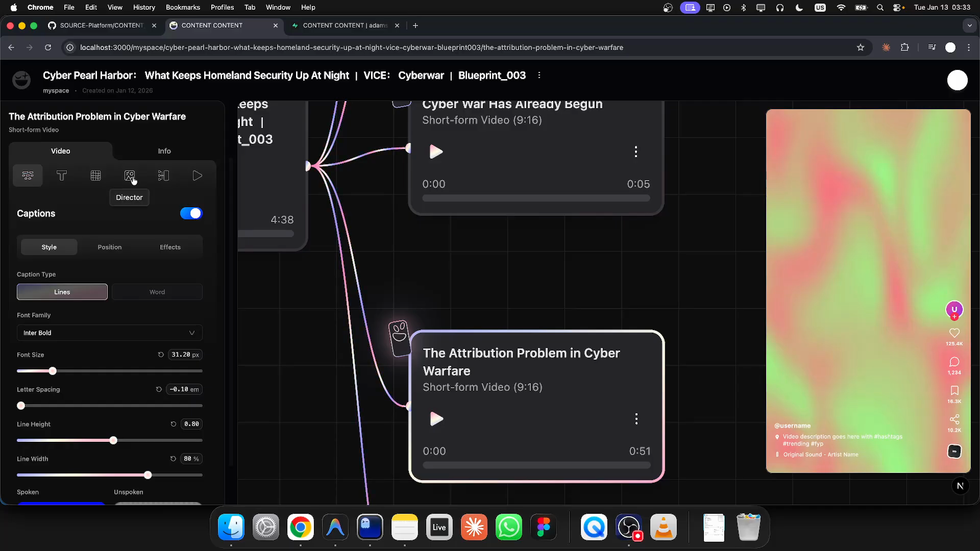Play the Cyber War Has Already Begun card
980x551 pixels.
[x=436, y=152]
